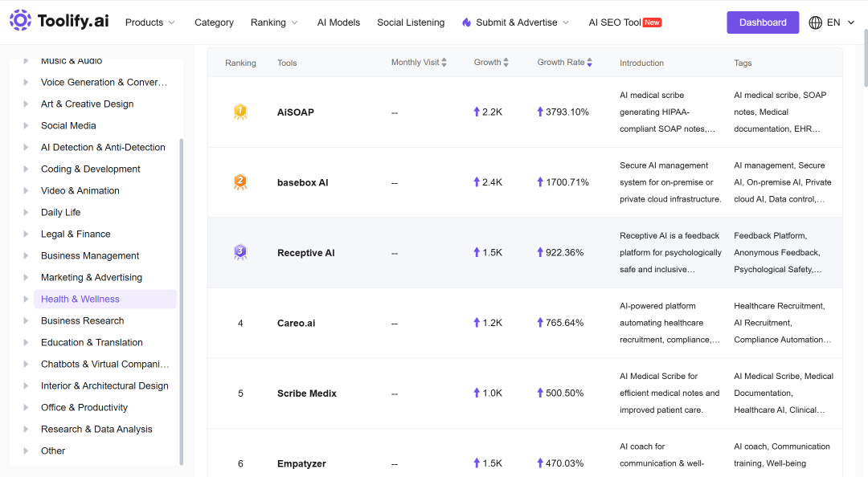The image size is (868, 477).
Task: Open the AiSOAP tool page
Action: click(296, 112)
